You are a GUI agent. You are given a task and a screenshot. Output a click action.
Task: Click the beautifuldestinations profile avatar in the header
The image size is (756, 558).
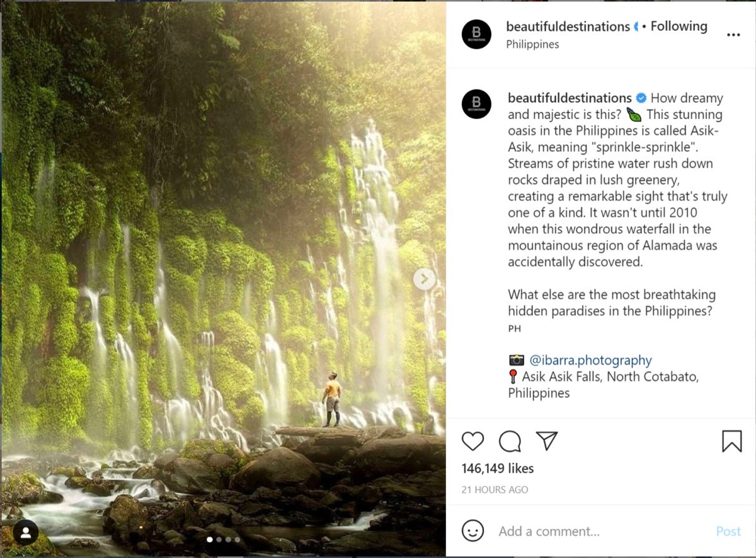tap(476, 35)
